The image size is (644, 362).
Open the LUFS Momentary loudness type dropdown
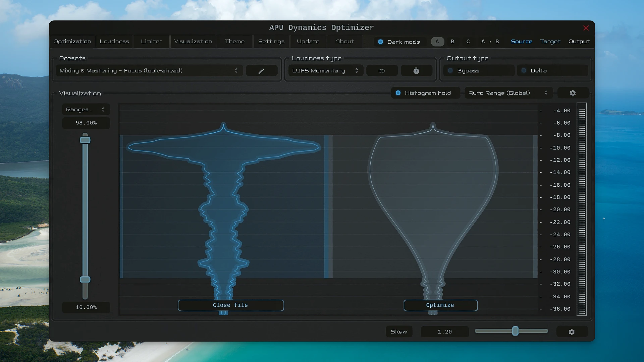(325, 71)
